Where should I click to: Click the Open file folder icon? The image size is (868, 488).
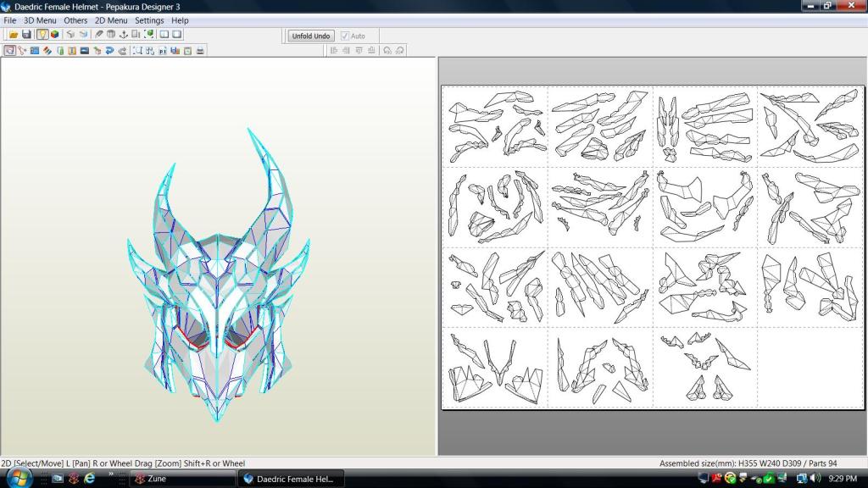point(14,35)
